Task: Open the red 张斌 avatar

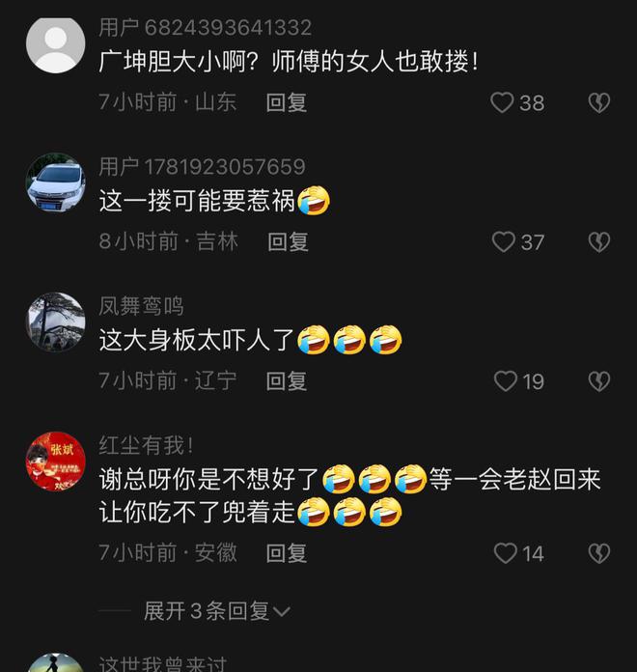Action: click(56, 462)
